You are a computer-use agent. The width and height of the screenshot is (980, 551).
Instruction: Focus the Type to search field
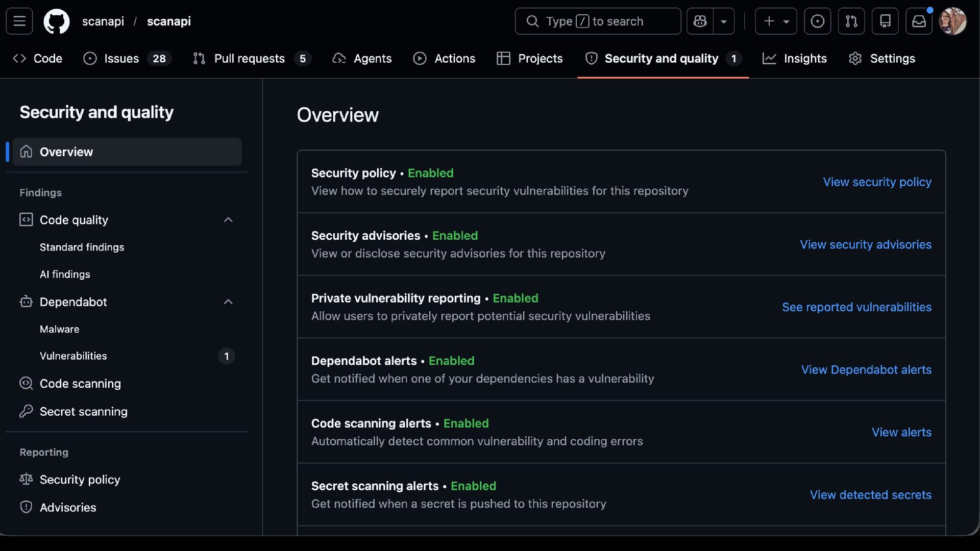[x=598, y=21]
